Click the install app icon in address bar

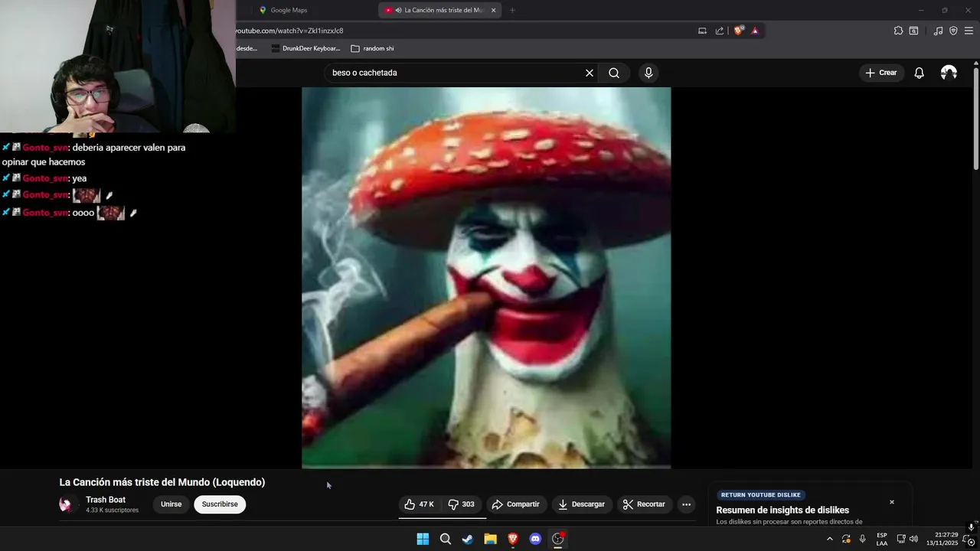coord(702,31)
